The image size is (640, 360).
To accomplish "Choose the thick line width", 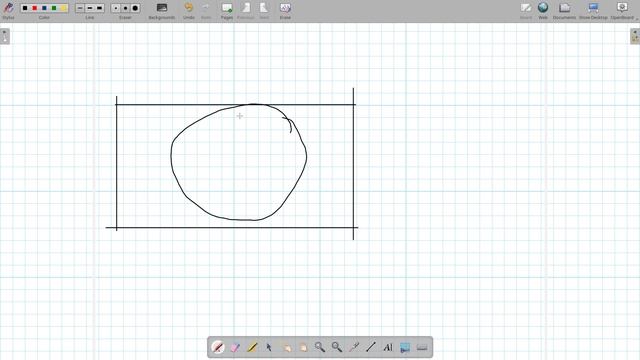I will pyautogui.click(x=99, y=8).
